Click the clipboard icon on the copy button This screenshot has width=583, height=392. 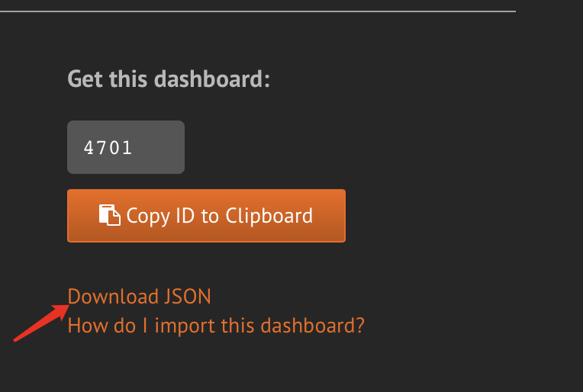pyautogui.click(x=110, y=216)
